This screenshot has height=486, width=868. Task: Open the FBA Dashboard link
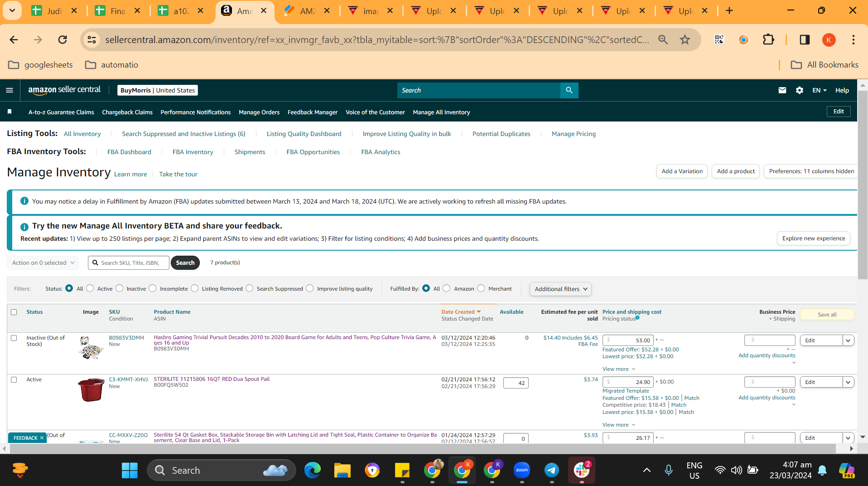[129, 152]
